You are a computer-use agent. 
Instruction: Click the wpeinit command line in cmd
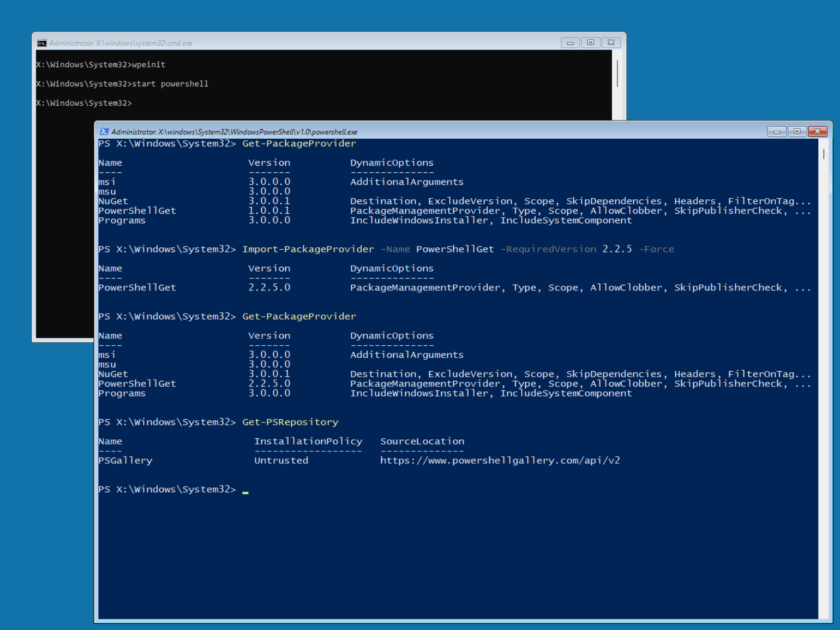coord(148,65)
